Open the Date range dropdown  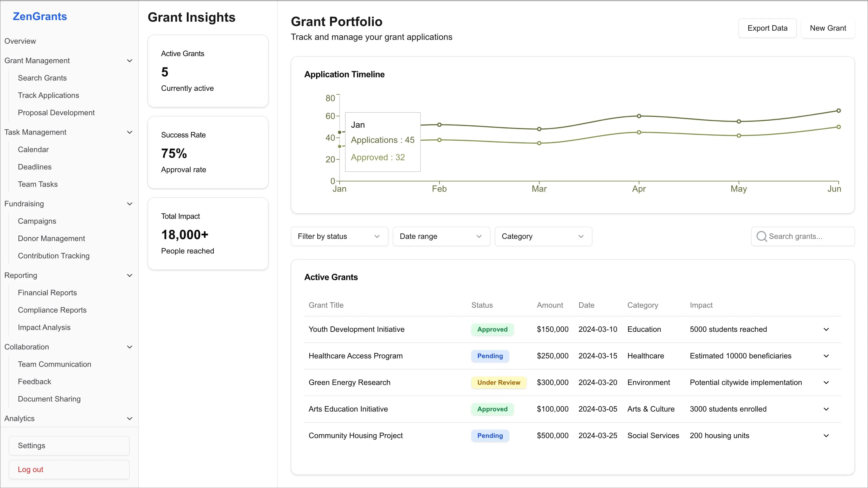click(441, 236)
